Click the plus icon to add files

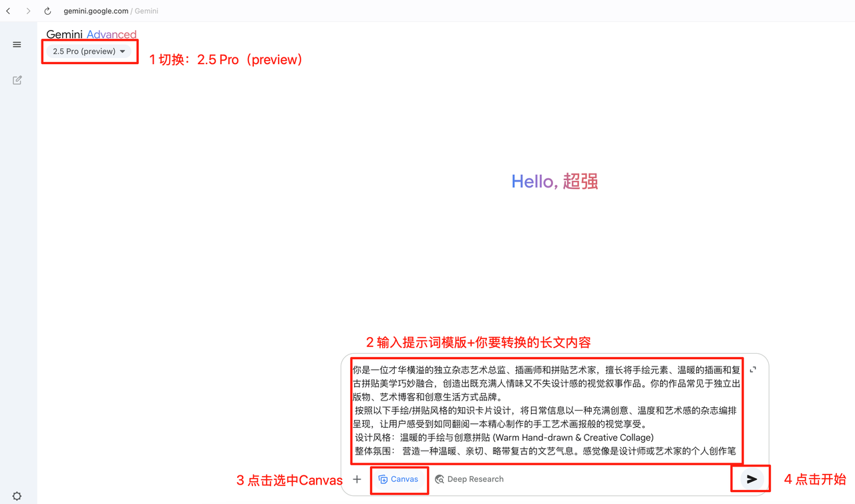click(357, 479)
